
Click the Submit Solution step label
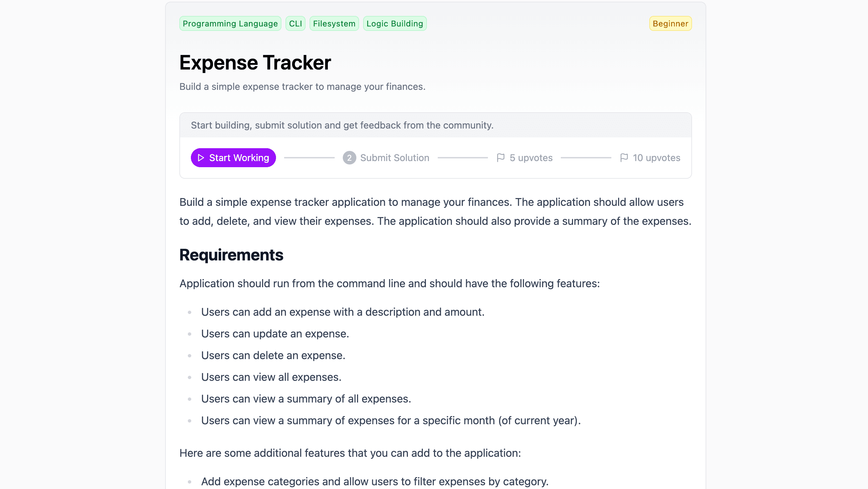(395, 158)
